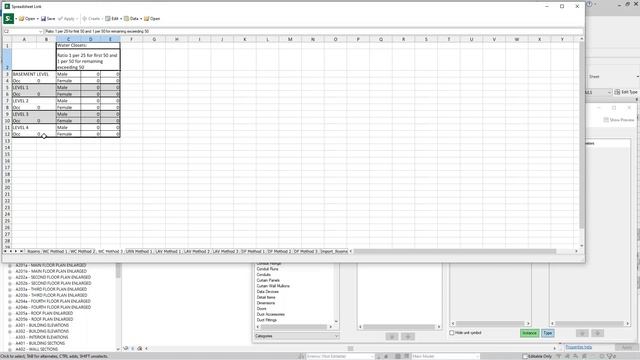
Task: Click the LEVEL 1 cell
Action: (34, 87)
